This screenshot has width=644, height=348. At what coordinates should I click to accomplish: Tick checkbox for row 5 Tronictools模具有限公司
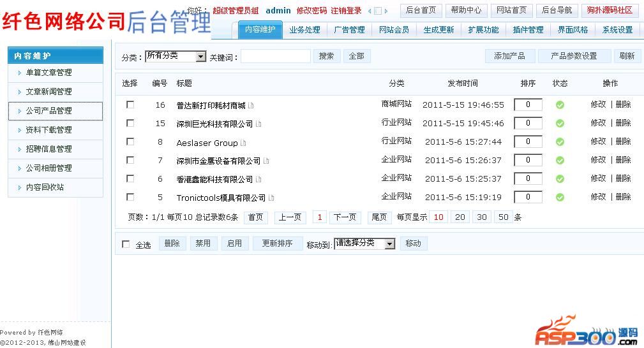130,197
